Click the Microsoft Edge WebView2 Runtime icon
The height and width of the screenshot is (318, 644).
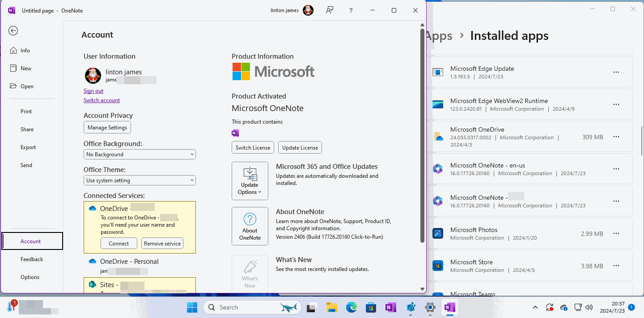pos(437,104)
